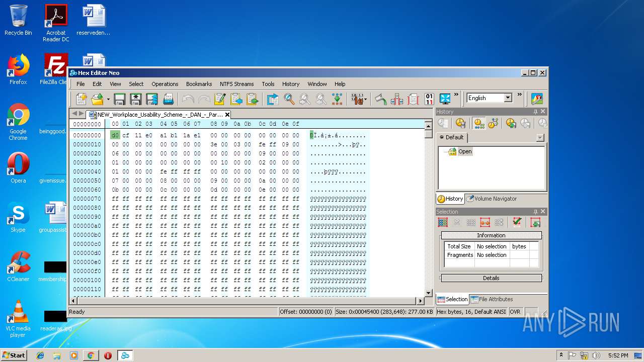Viewport: 644px width, 362px height.
Task: Click the selection green refresh arrow icon
Action: tap(535, 223)
